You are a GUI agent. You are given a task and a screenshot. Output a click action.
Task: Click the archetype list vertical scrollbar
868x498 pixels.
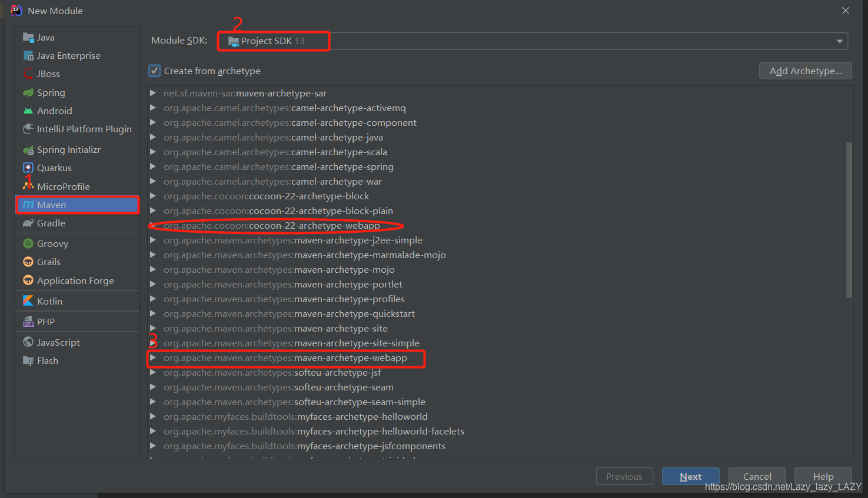(849, 220)
